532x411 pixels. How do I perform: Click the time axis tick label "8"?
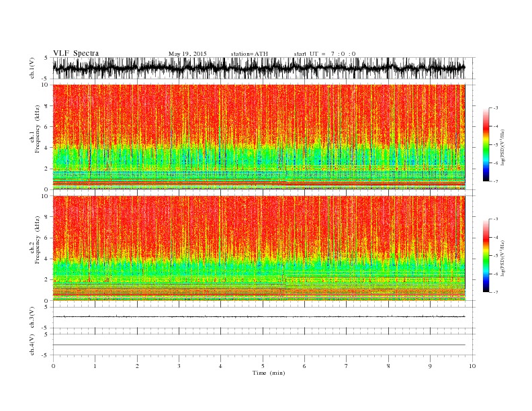388,366
